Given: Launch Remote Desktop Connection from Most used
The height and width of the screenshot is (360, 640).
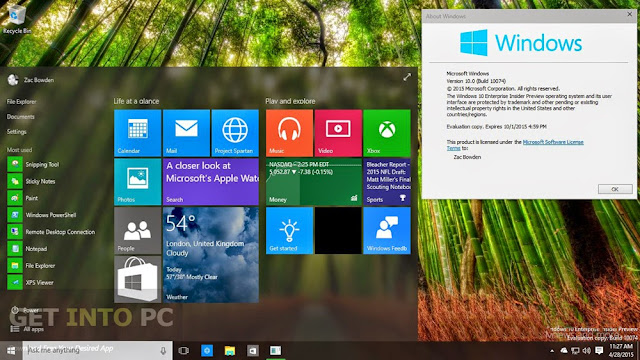Looking at the screenshot, I should click(51, 232).
